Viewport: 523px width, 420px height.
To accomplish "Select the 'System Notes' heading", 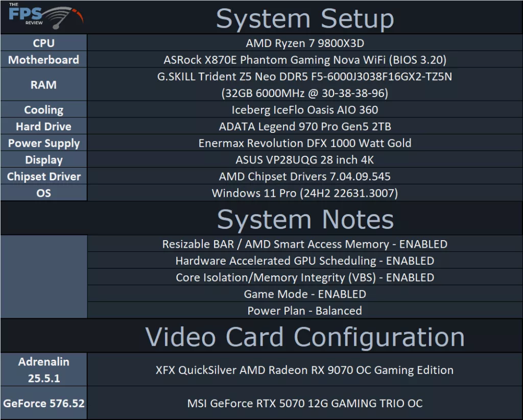I will [x=305, y=219].
